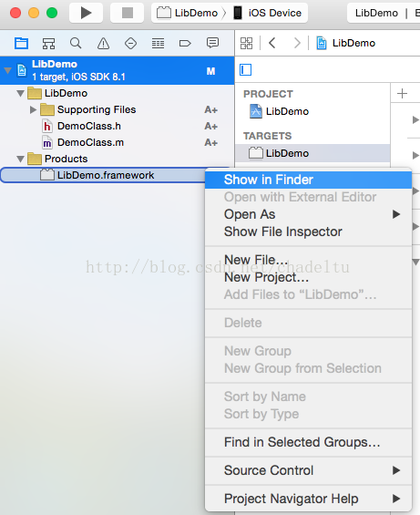Open the Symbol navigator
The width and height of the screenshot is (420, 515).
pyautogui.click(x=48, y=43)
